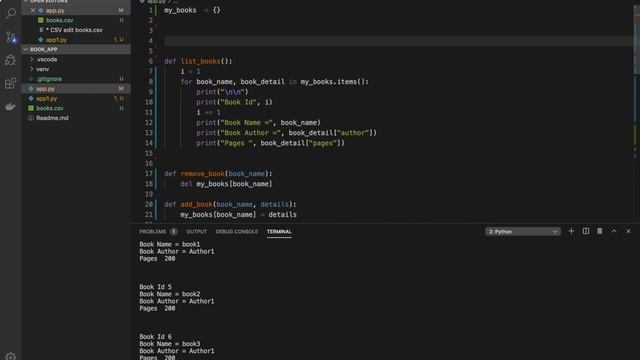
Task: Select app1.py in Open Editors list
Action: click(x=76, y=40)
